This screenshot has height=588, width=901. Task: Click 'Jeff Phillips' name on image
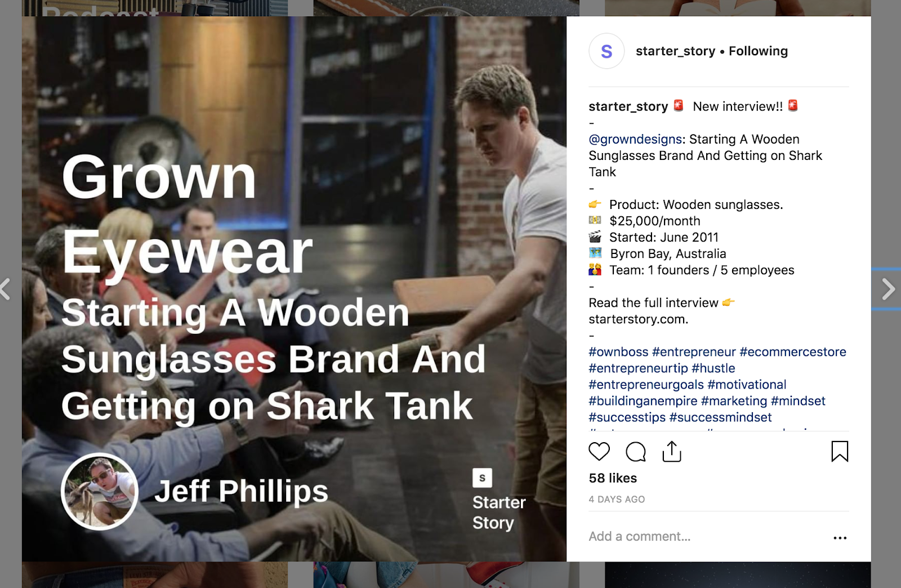(x=241, y=491)
